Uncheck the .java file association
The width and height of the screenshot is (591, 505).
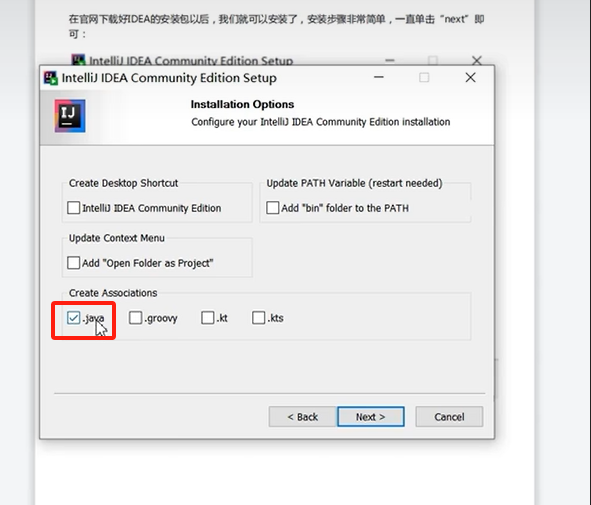(x=73, y=318)
